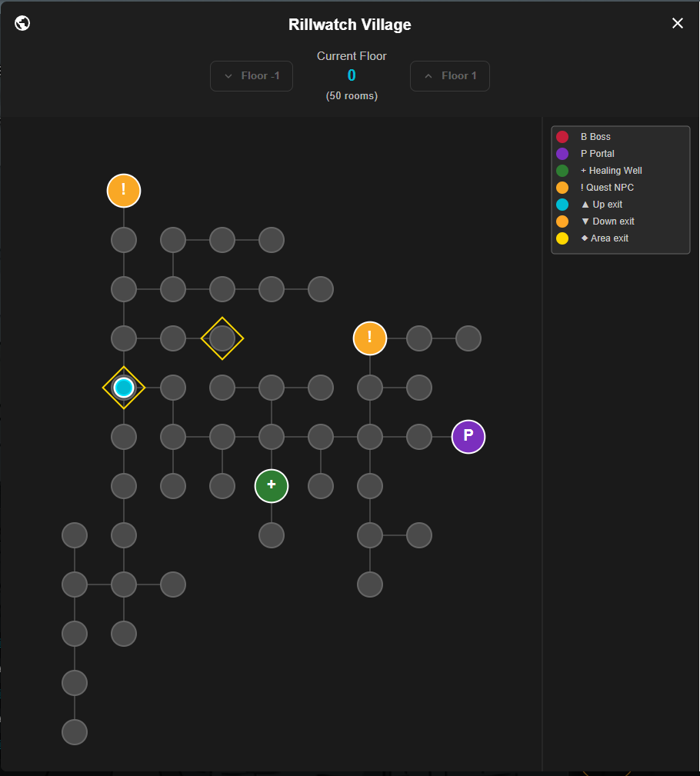Go up to Floor 1
This screenshot has width=700, height=776.
click(450, 75)
